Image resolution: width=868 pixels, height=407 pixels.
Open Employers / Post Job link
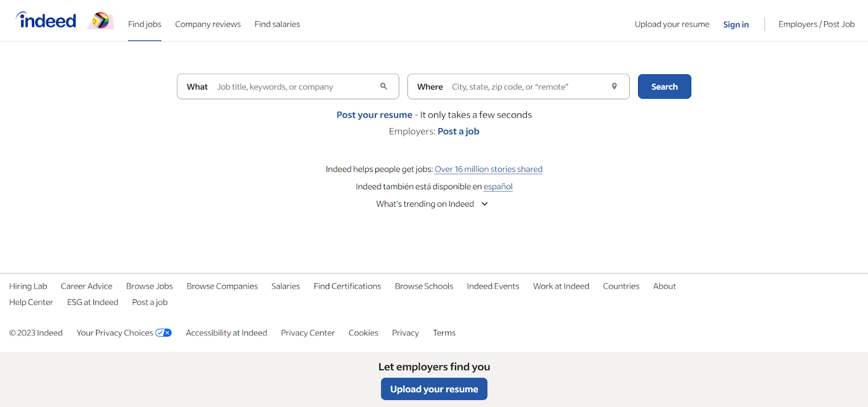coord(816,24)
